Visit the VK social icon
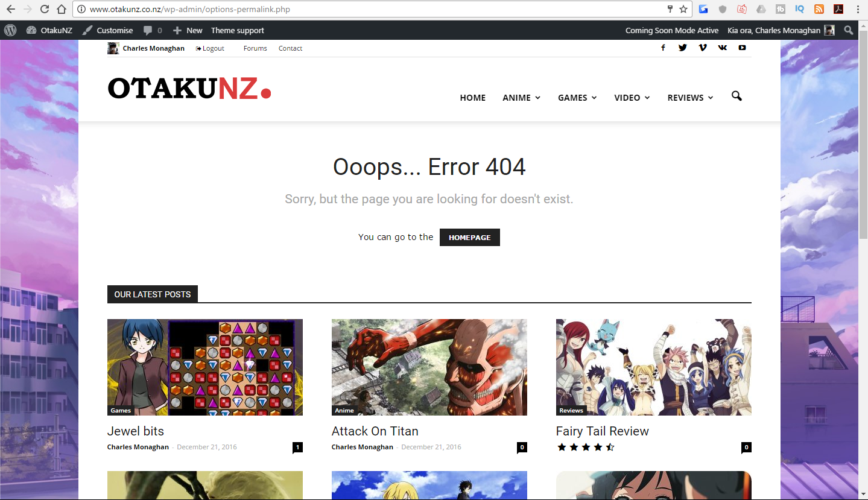The height and width of the screenshot is (500, 868). click(x=722, y=48)
